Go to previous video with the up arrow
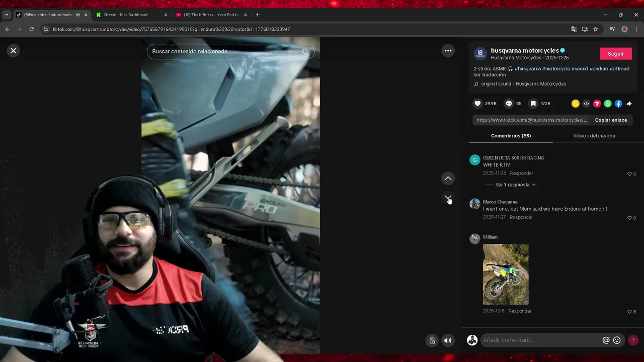 (x=448, y=178)
